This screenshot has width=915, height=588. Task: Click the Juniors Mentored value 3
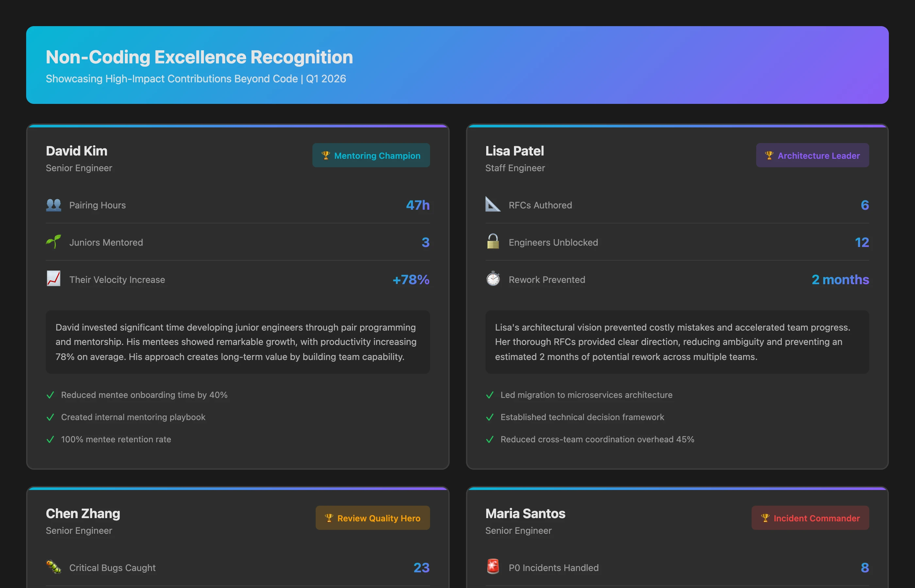[425, 242]
